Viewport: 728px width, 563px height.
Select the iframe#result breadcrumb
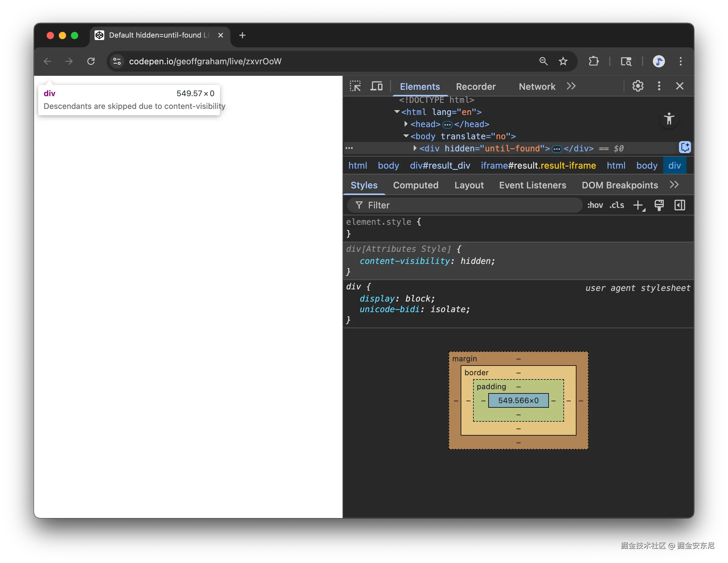tap(538, 166)
